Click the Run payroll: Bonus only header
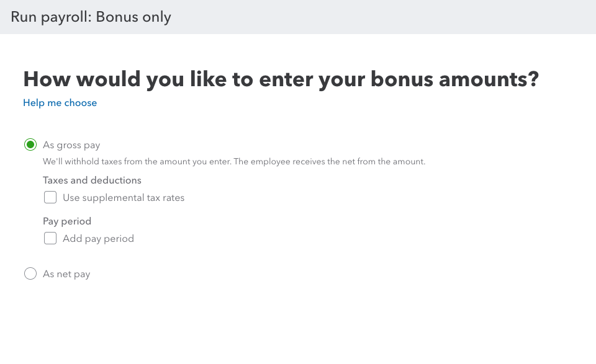The width and height of the screenshot is (596, 364). point(91,17)
